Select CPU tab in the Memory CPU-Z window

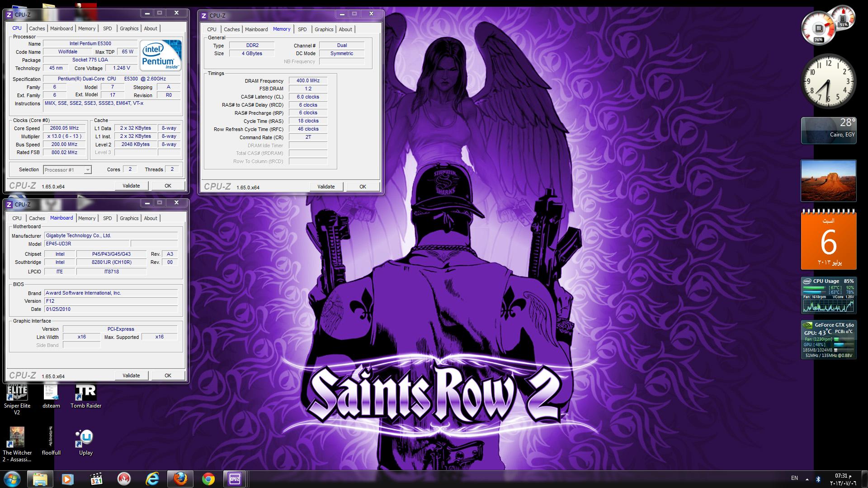point(212,29)
